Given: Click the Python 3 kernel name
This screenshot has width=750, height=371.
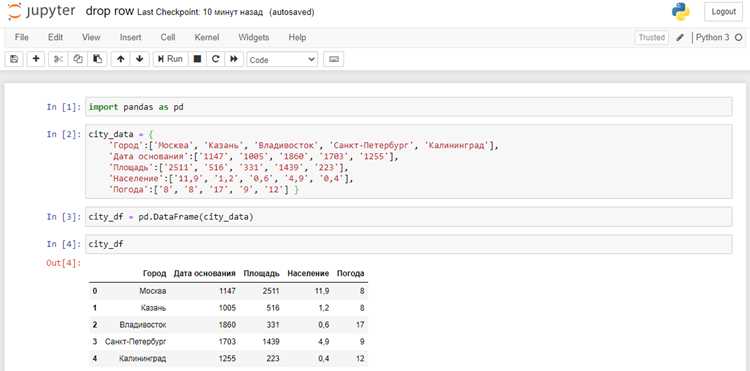Looking at the screenshot, I should coord(712,37).
